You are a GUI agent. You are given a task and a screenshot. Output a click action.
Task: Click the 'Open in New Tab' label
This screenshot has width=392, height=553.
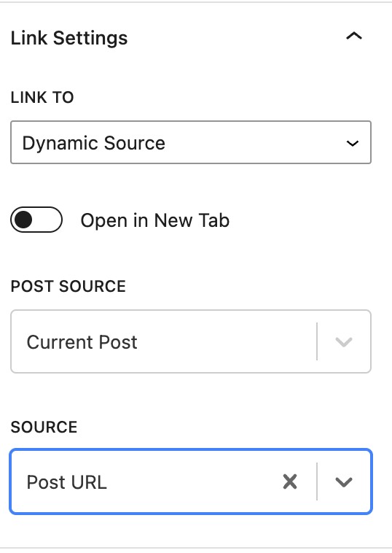[x=155, y=220]
